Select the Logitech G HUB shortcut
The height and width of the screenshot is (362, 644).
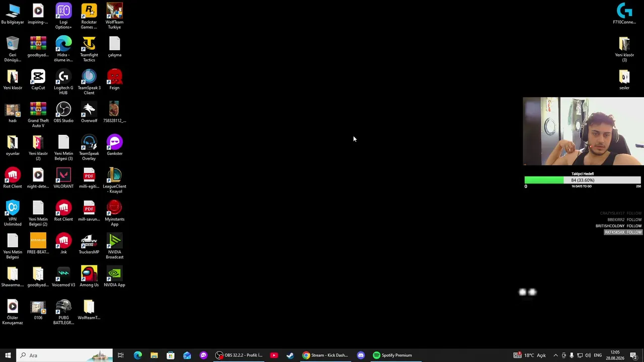[x=63, y=82]
